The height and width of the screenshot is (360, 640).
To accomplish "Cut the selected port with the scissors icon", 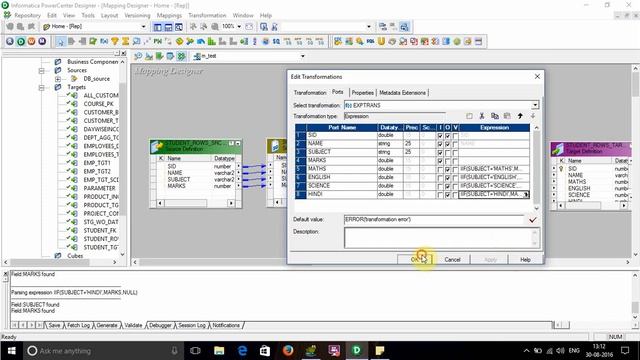I will [482, 116].
